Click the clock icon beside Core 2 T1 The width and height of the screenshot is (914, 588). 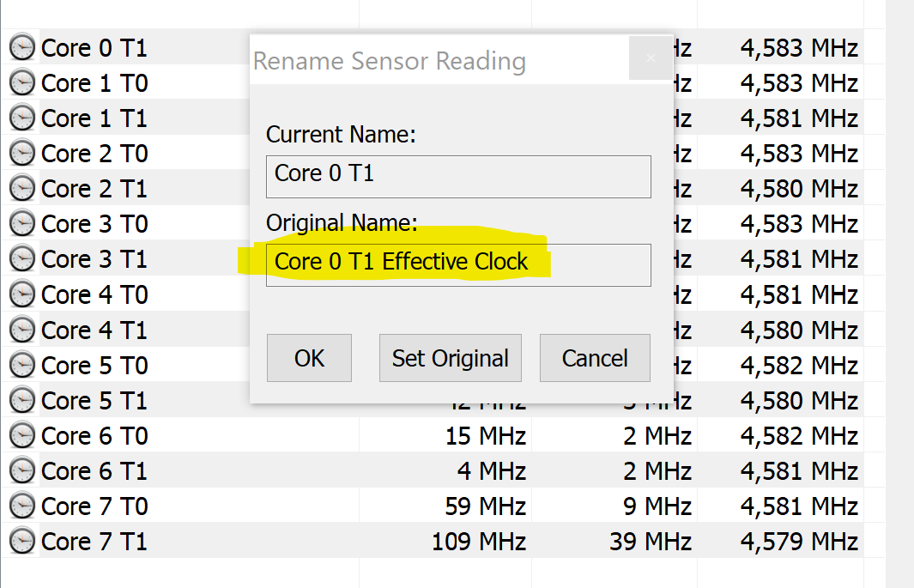(x=21, y=189)
